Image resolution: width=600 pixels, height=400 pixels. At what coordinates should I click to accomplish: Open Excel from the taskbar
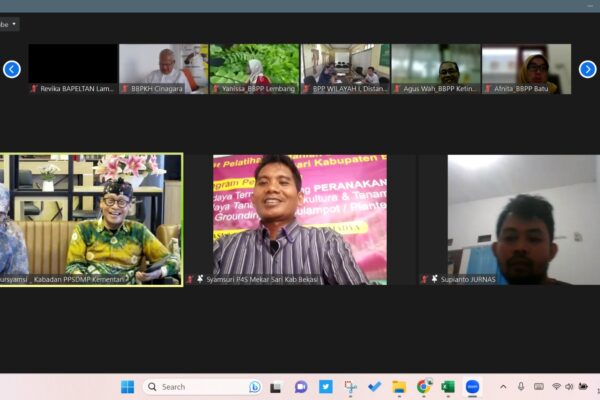(448, 387)
